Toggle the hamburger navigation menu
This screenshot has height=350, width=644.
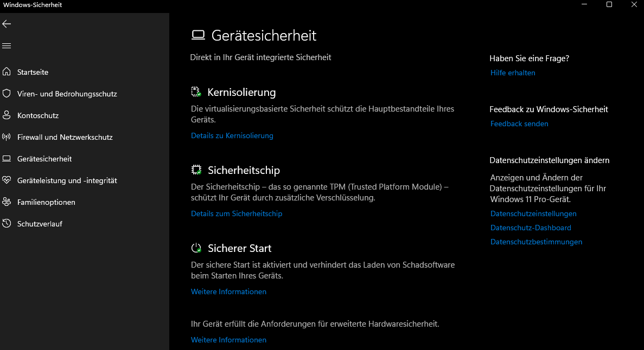[x=7, y=46]
